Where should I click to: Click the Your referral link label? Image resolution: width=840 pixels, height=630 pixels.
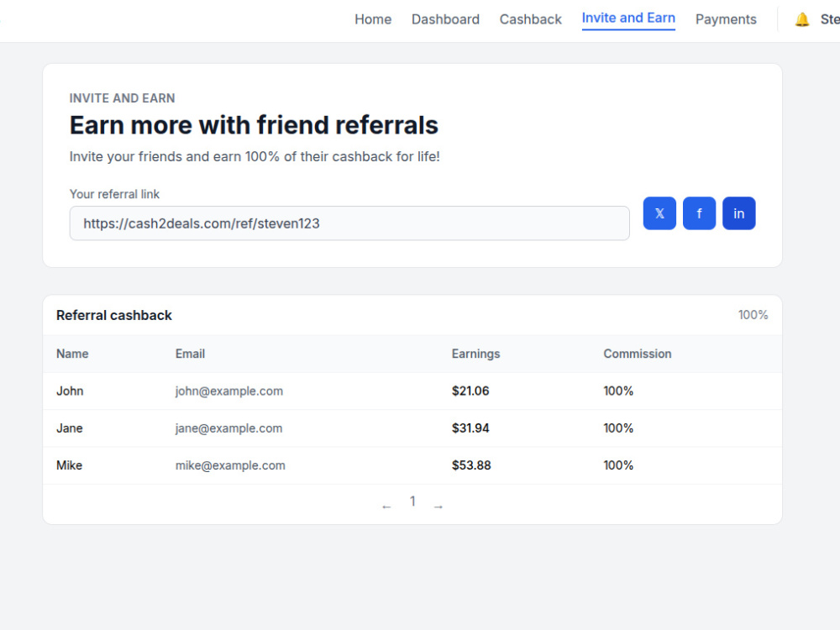pos(114,194)
